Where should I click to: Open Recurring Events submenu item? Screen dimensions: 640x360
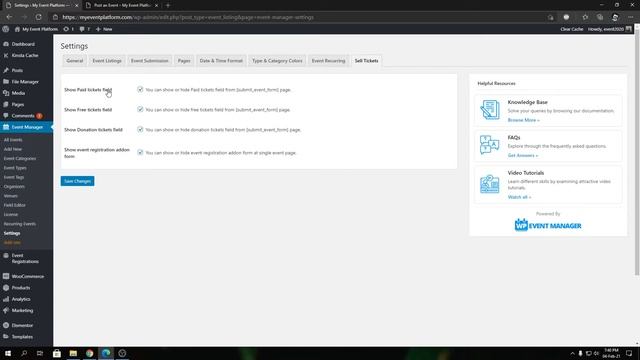pyautogui.click(x=20, y=224)
